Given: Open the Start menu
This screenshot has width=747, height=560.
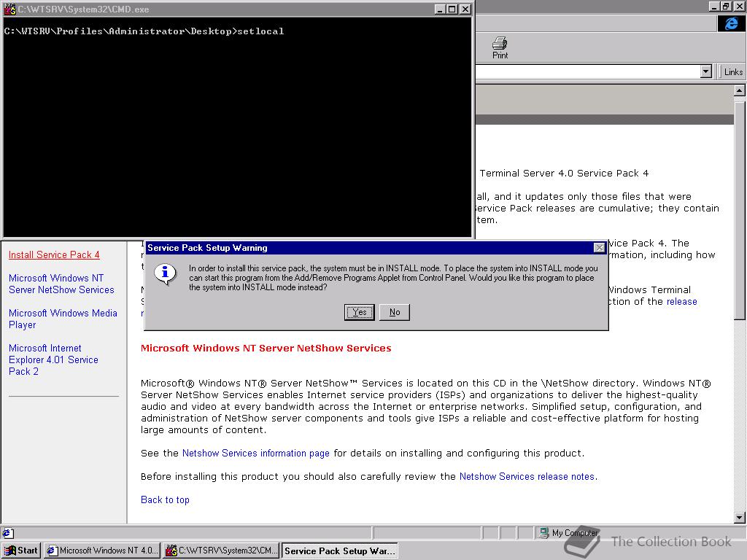Looking at the screenshot, I should [x=21, y=551].
